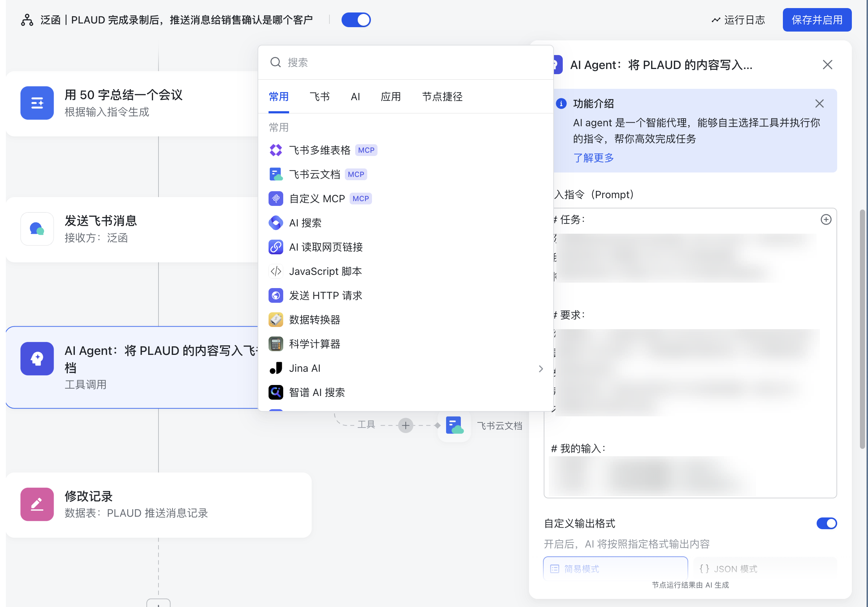Choose the 科学计算器 calculator icon
This screenshot has width=868, height=607.
coord(276,344)
